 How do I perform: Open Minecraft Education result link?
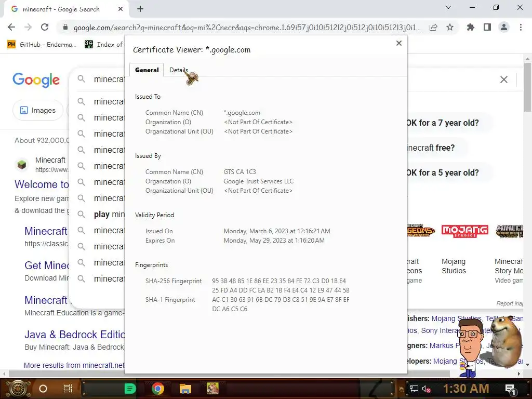point(46,300)
